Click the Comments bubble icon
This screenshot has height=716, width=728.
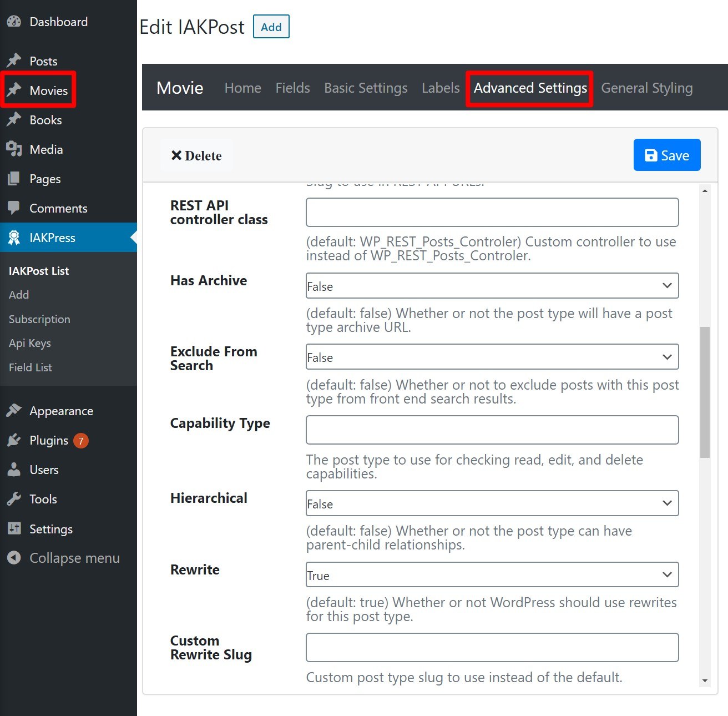pyautogui.click(x=14, y=208)
